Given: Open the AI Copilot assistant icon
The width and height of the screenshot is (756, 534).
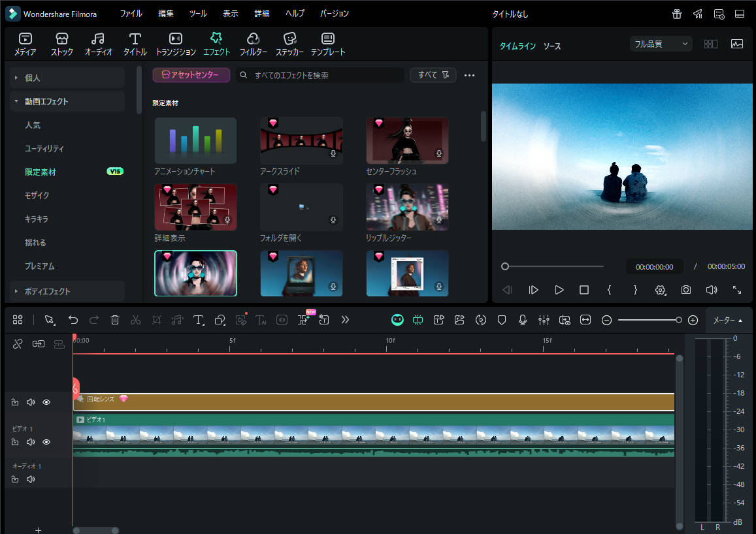Looking at the screenshot, I should (x=397, y=320).
